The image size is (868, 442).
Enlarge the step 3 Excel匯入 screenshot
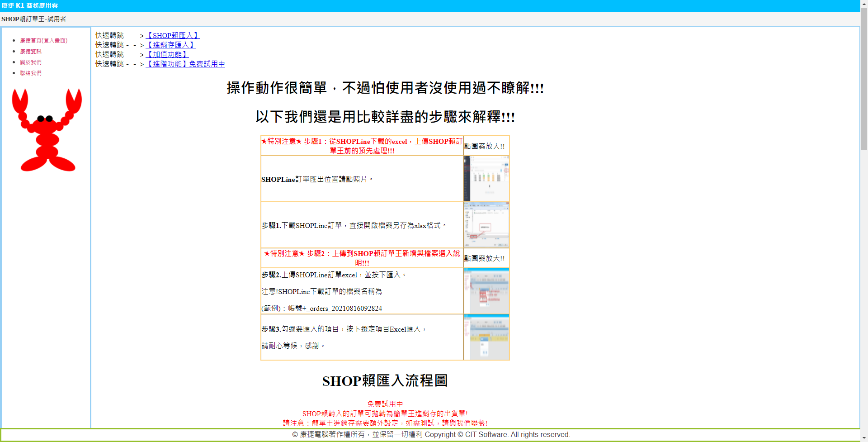(x=486, y=337)
